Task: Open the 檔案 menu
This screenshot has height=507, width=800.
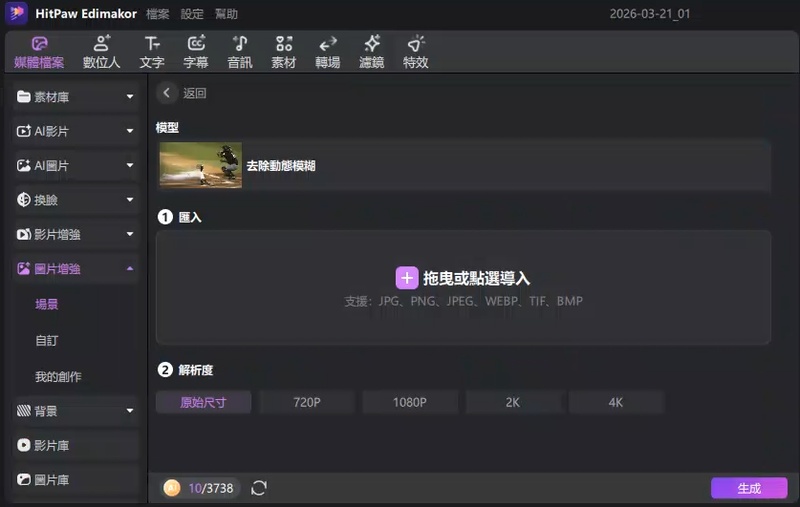Action: (158, 14)
